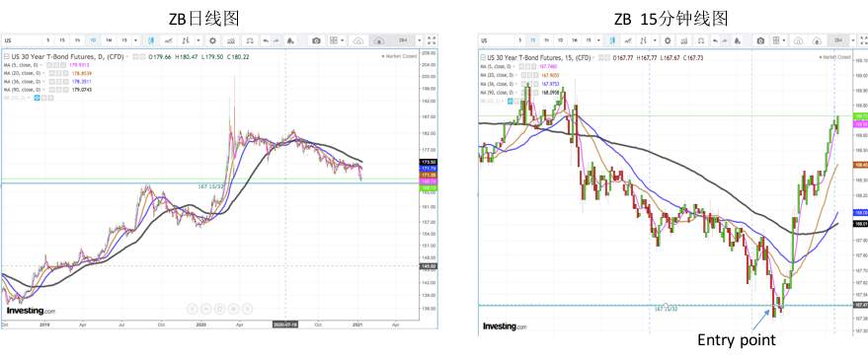Expand layout name dropdown arrow in 15-minute chart
Screen dimensions: 868x361
tap(853, 40)
